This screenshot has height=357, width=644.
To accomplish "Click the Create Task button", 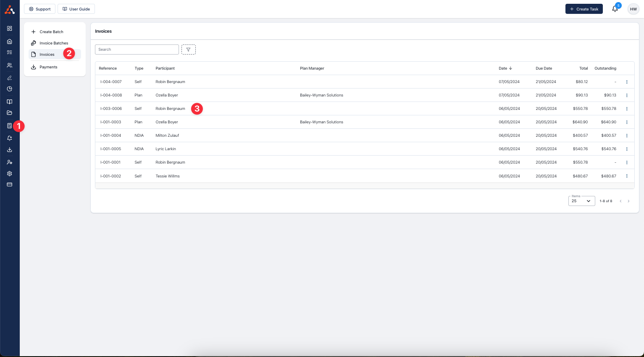I will pyautogui.click(x=584, y=9).
